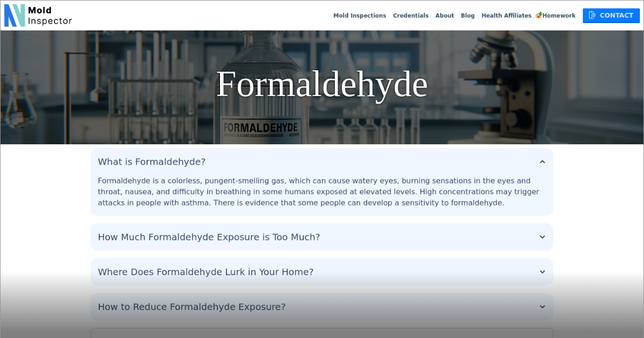644x338 pixels.
Task: Open the Mold Inspections menu item
Action: click(x=360, y=16)
